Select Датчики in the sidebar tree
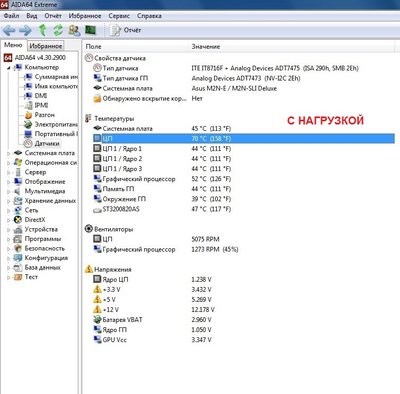 pyautogui.click(x=47, y=143)
